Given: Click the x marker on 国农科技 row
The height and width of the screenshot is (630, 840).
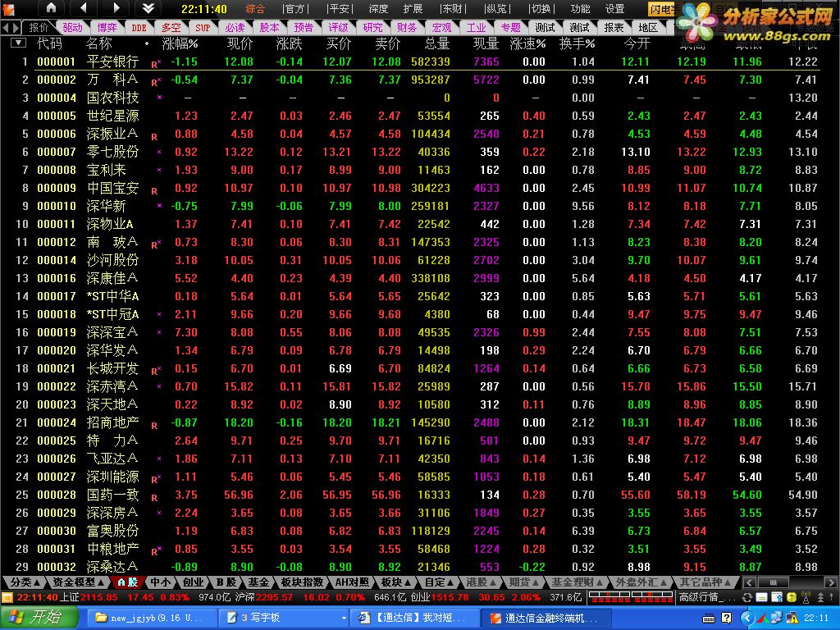Looking at the screenshot, I should pos(159,98).
